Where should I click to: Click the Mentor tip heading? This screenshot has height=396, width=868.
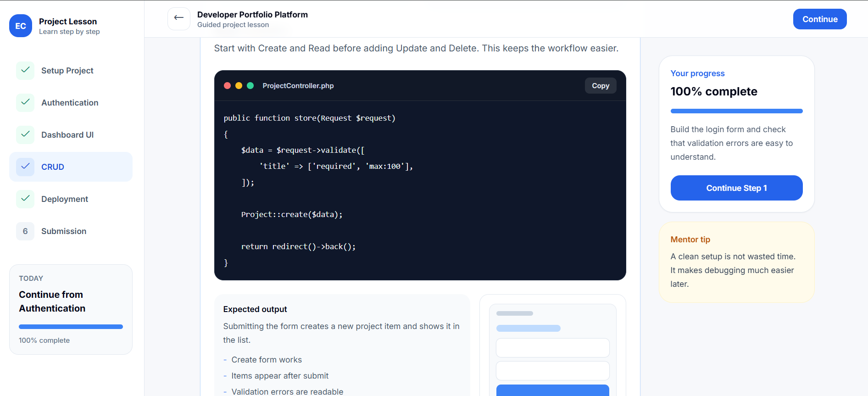point(690,240)
